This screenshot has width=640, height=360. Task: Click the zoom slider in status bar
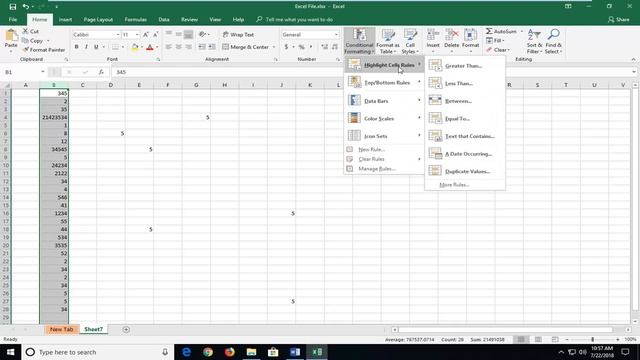click(x=592, y=339)
